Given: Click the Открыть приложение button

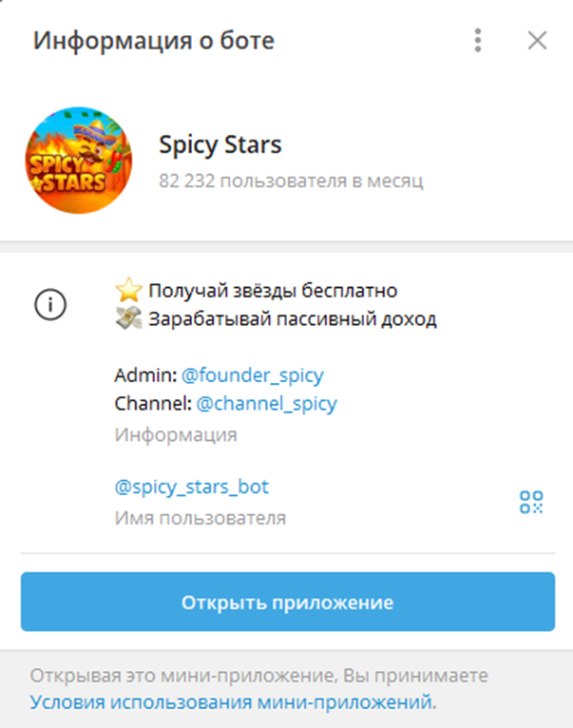Looking at the screenshot, I should 288,602.
